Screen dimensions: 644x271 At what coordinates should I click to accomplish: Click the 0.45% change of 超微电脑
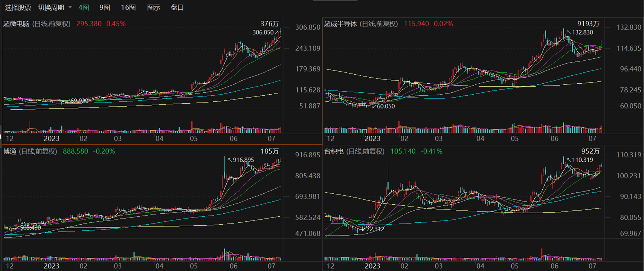[x=116, y=24]
